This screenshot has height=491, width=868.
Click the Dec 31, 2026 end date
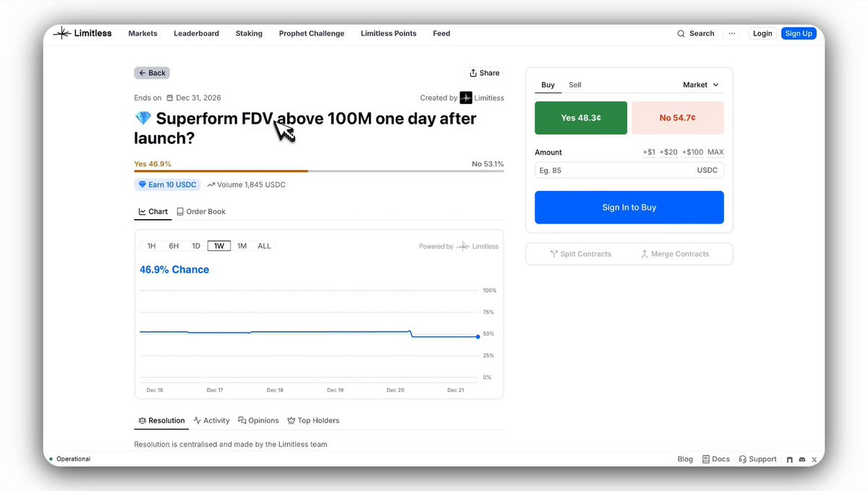click(x=198, y=98)
